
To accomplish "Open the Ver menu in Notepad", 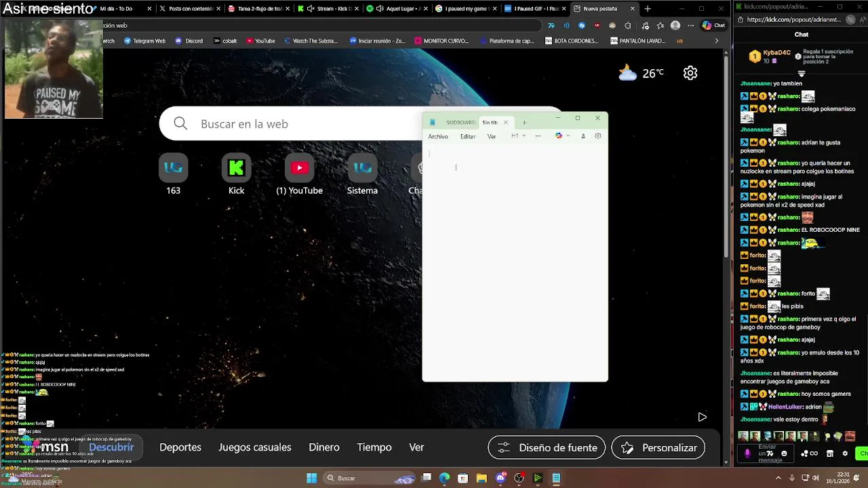I will click(x=492, y=136).
